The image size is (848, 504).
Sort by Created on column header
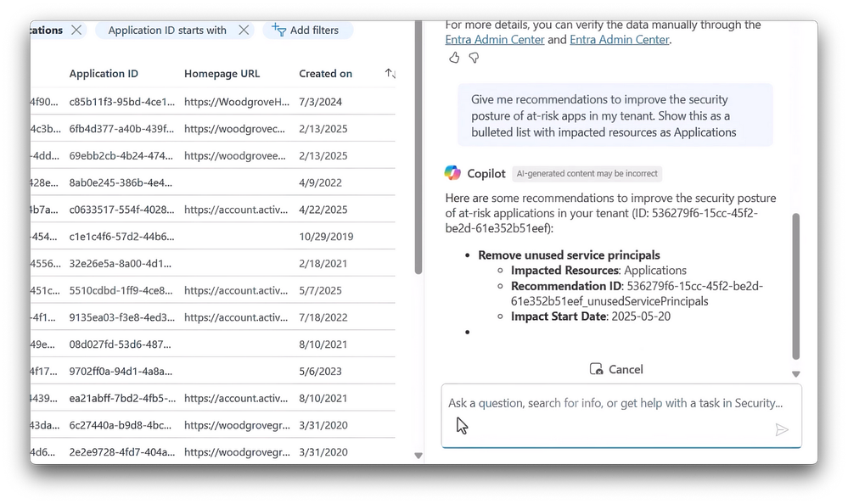coord(325,74)
